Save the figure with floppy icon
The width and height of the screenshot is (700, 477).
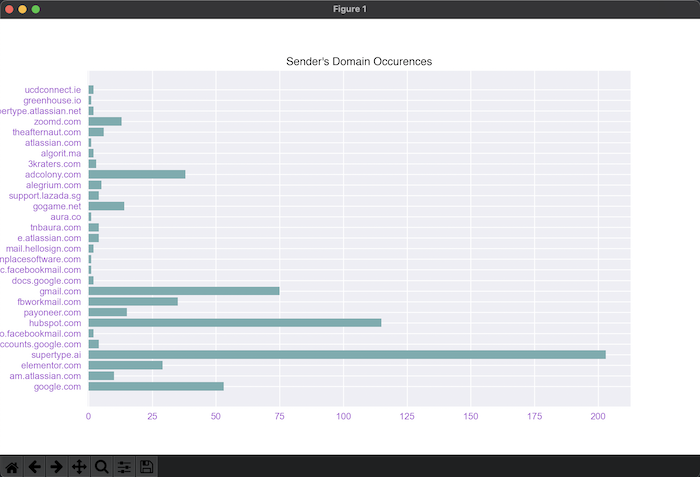click(x=146, y=467)
